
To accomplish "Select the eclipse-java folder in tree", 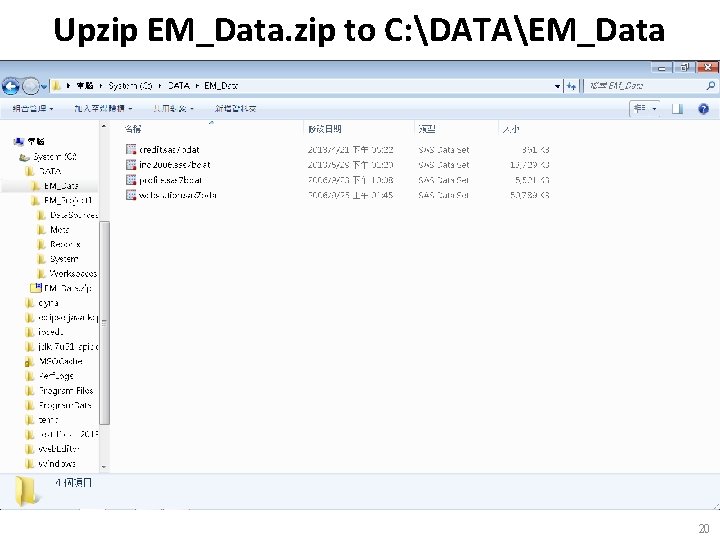I will coord(68,317).
